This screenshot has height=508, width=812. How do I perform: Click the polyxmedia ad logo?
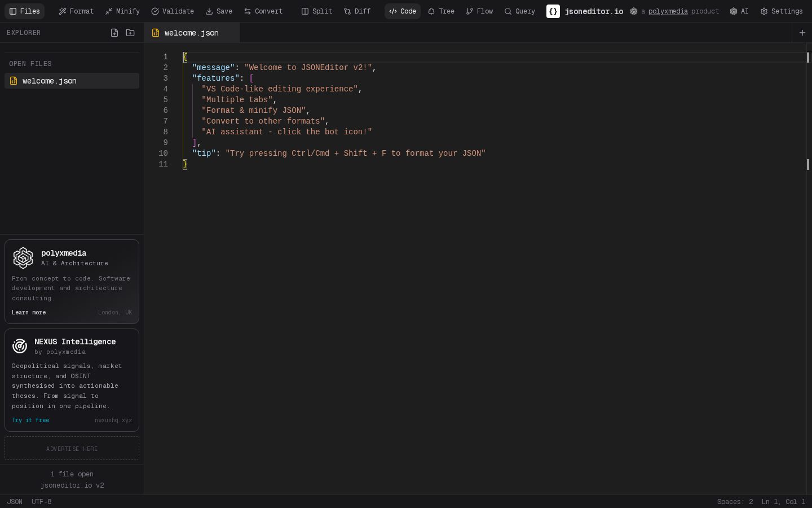(23, 258)
